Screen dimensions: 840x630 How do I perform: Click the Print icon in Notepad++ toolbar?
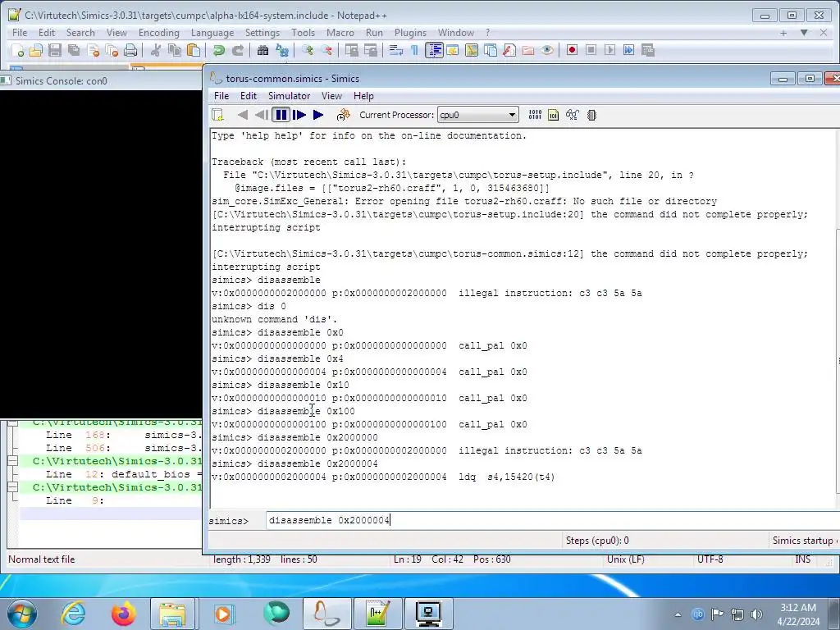130,50
